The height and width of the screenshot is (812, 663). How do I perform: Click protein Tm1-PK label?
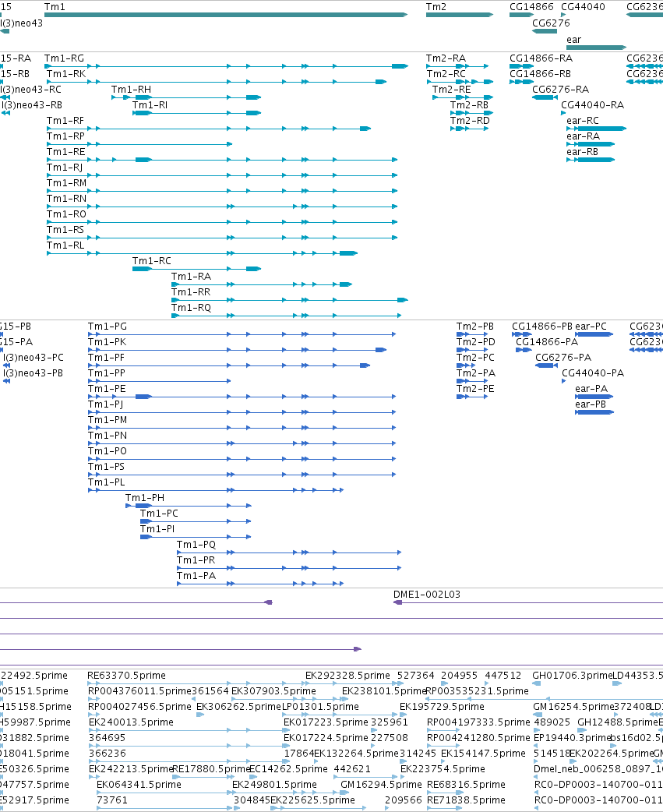pyautogui.click(x=108, y=342)
